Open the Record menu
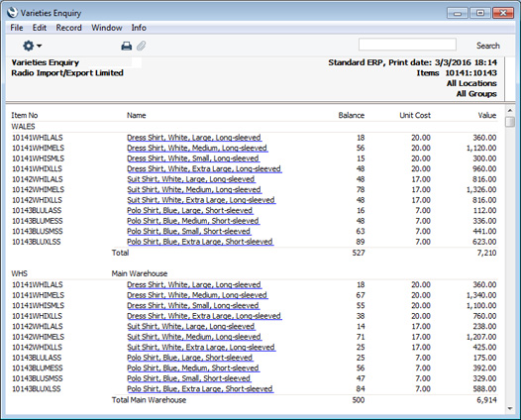The image size is (521, 420). coord(68,28)
